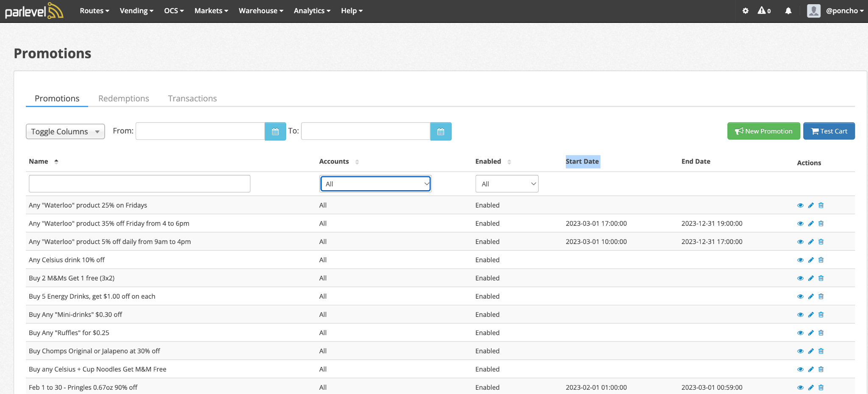Switch to the Transactions tab

tap(192, 98)
